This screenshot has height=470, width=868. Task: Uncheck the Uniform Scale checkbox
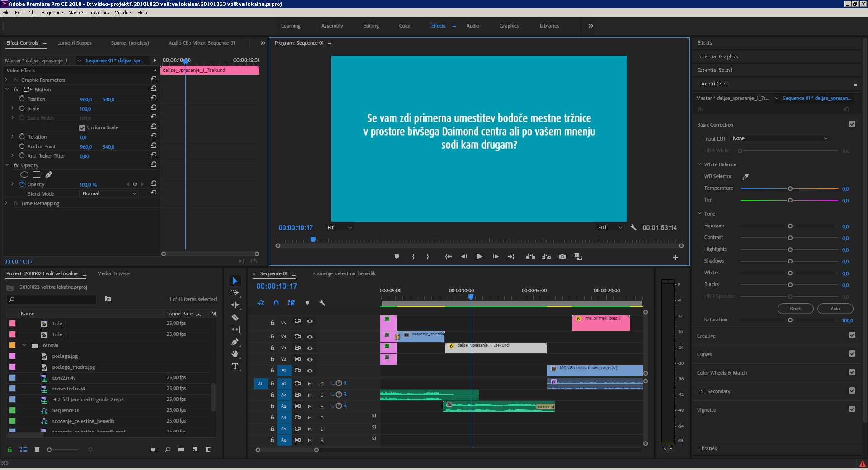click(x=82, y=127)
